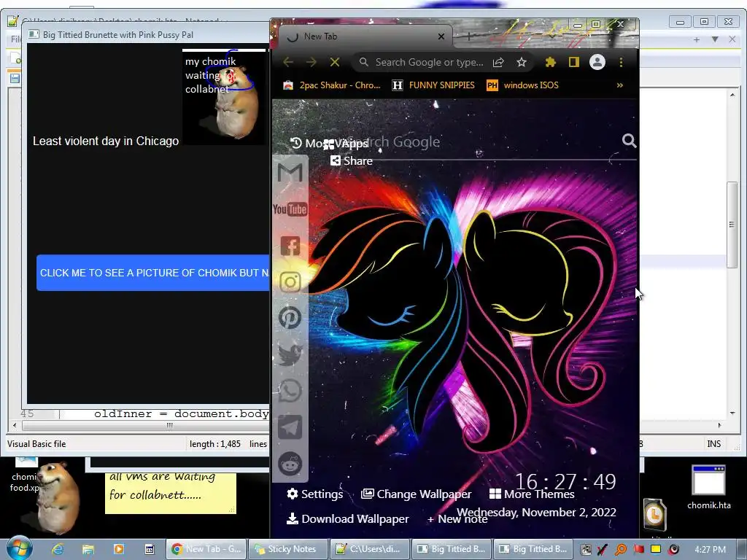Click the blue CLICK ME chomik button
The width and height of the screenshot is (747, 560).
[153, 273]
